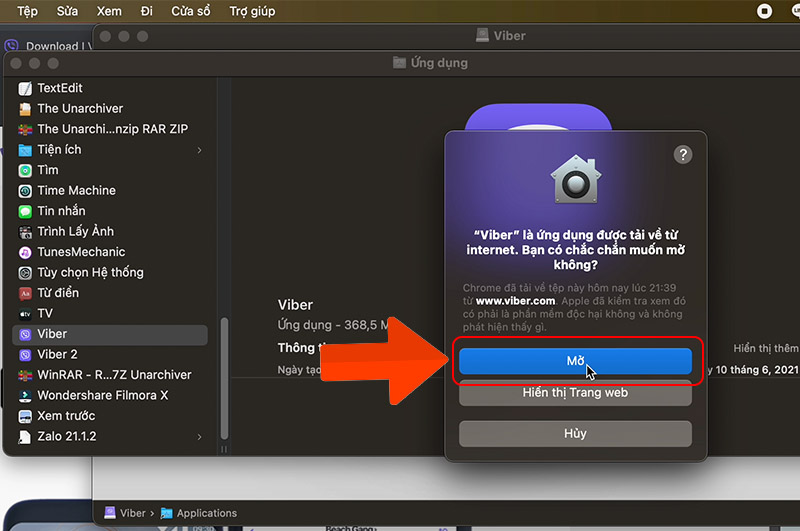Click the Time Machine icon

click(x=25, y=191)
